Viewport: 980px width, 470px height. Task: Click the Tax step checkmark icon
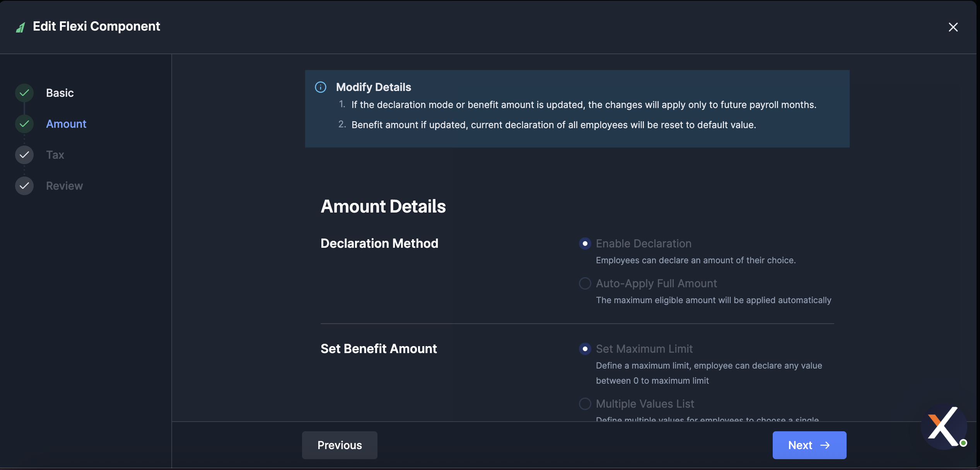click(x=24, y=155)
